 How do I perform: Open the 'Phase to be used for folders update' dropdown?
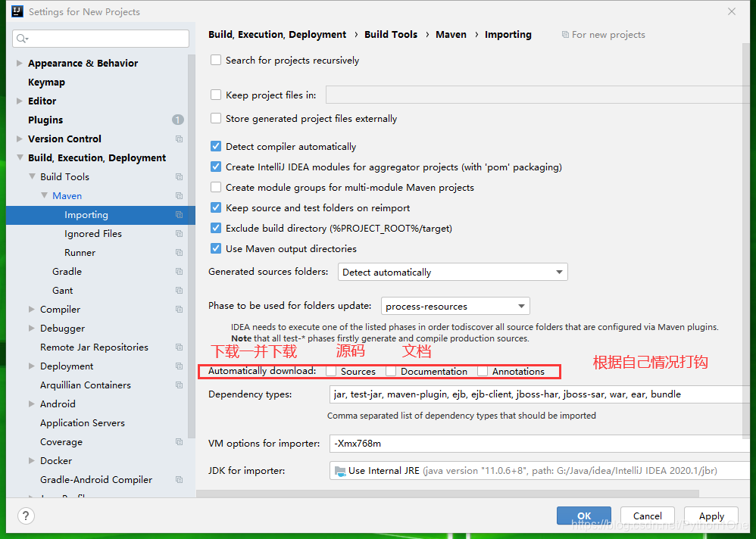point(455,306)
